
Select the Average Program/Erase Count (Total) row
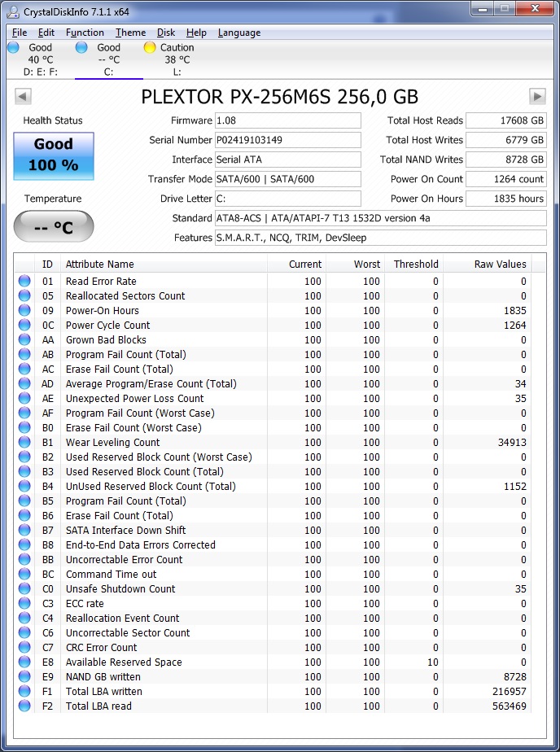click(x=273, y=383)
